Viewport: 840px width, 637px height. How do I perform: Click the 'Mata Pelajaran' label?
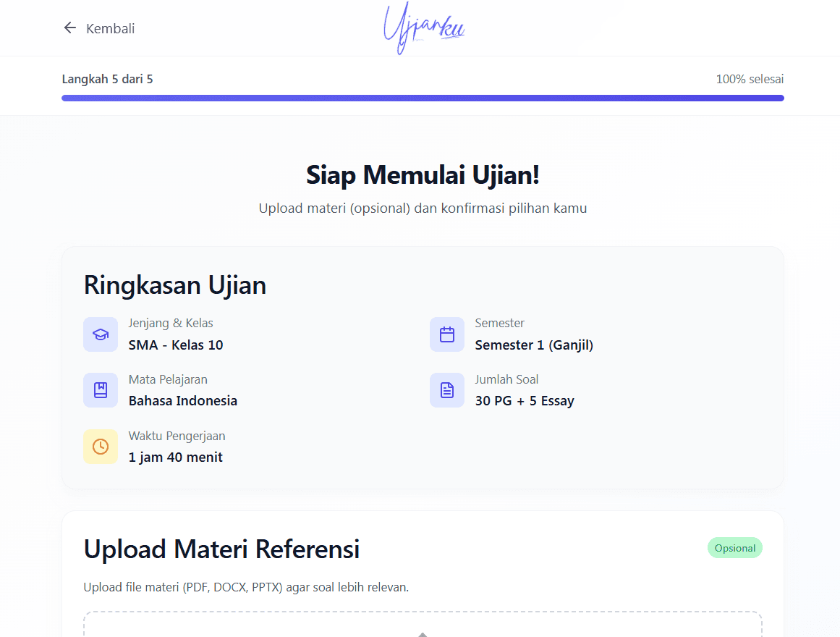click(168, 379)
